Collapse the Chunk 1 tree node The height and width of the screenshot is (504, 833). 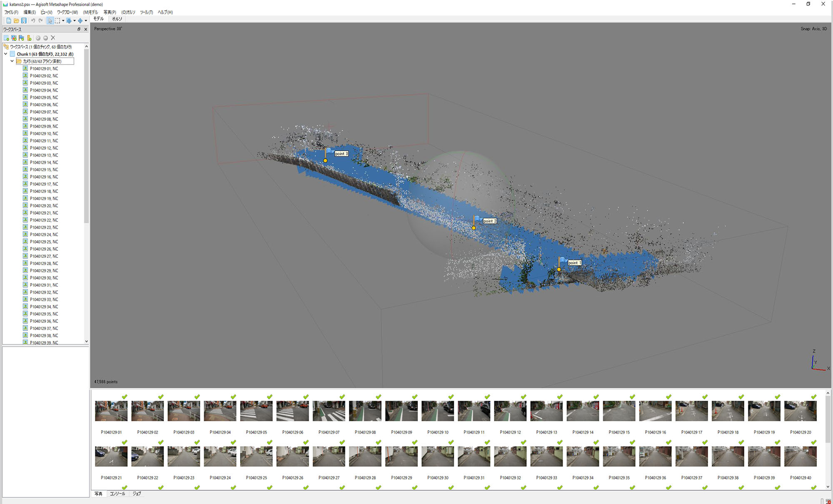[x=6, y=54]
